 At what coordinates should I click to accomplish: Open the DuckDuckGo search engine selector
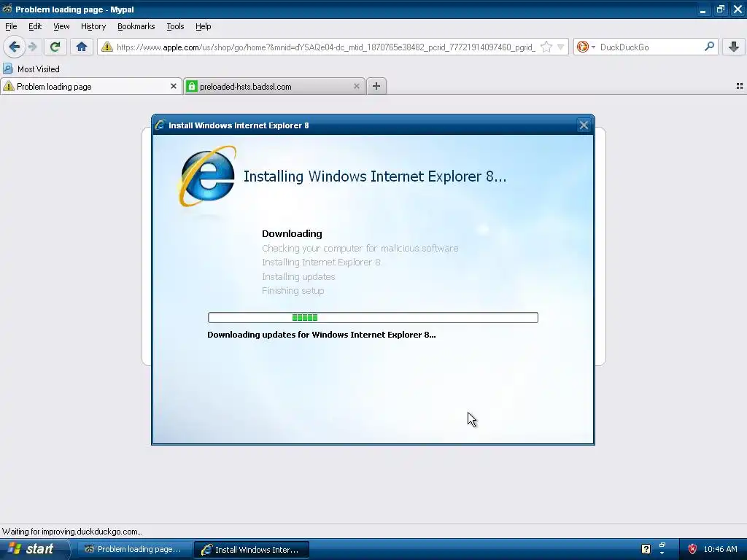click(x=586, y=47)
